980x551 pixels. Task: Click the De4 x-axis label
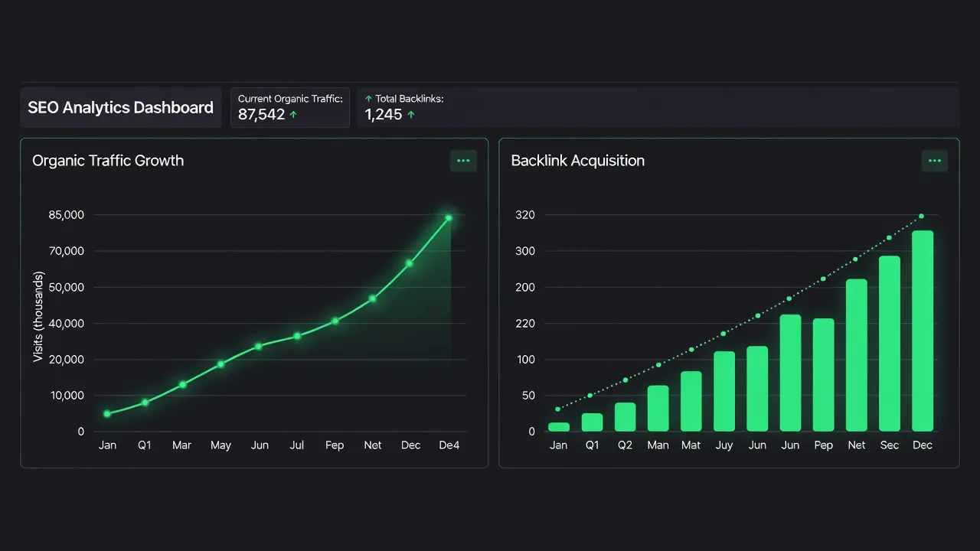(x=449, y=445)
